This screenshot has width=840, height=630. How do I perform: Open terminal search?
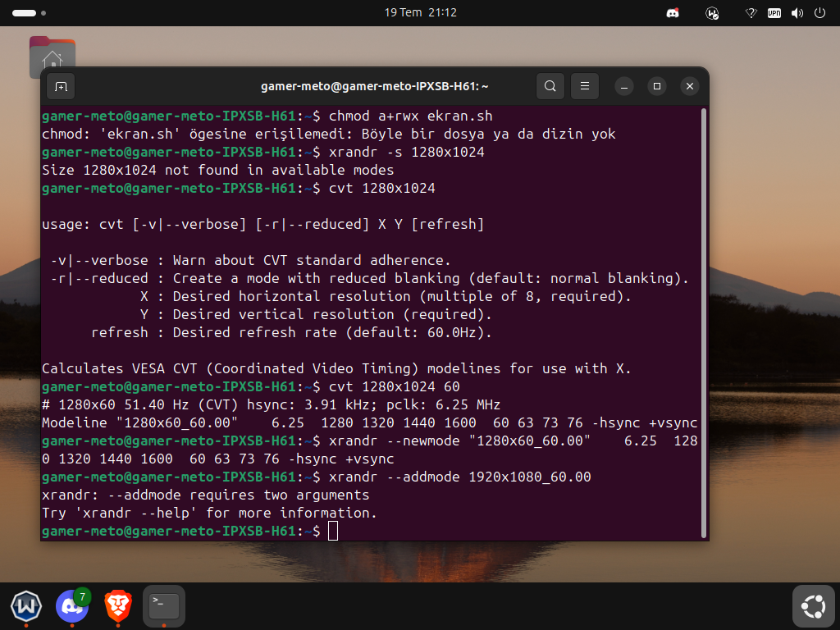click(x=550, y=86)
